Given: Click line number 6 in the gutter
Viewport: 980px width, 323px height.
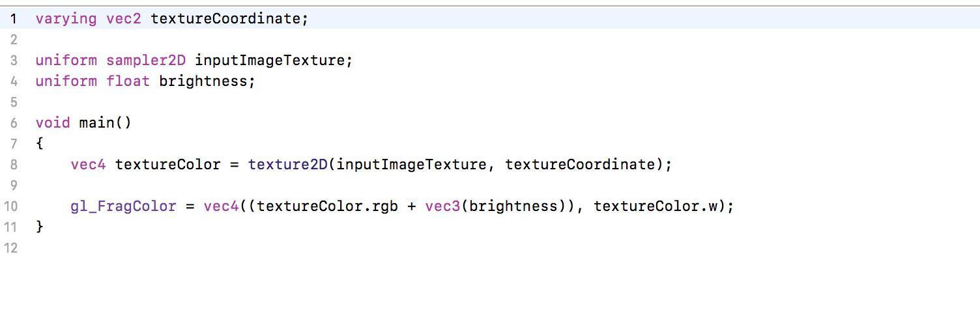Looking at the screenshot, I should 13,123.
